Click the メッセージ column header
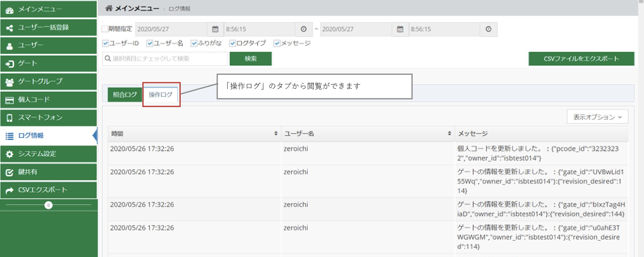This screenshot has height=257, width=644. [541, 134]
